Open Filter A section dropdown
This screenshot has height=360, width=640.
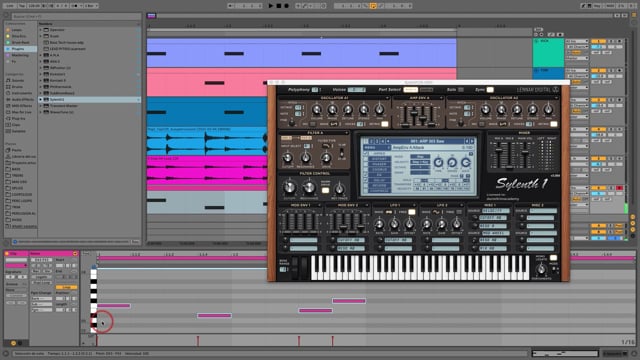pyautogui.click(x=347, y=133)
